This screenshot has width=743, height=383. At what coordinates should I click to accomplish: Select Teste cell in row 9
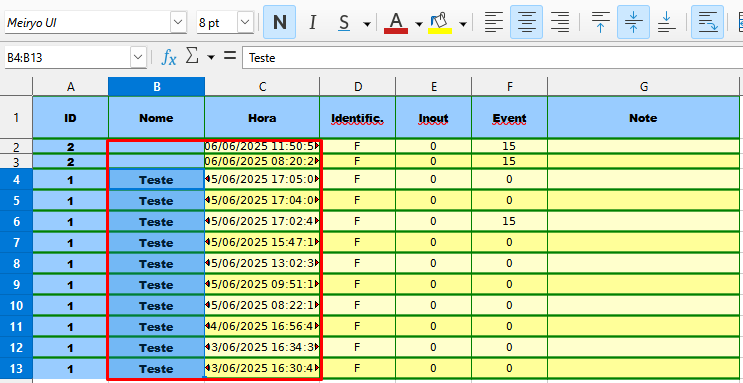click(156, 284)
